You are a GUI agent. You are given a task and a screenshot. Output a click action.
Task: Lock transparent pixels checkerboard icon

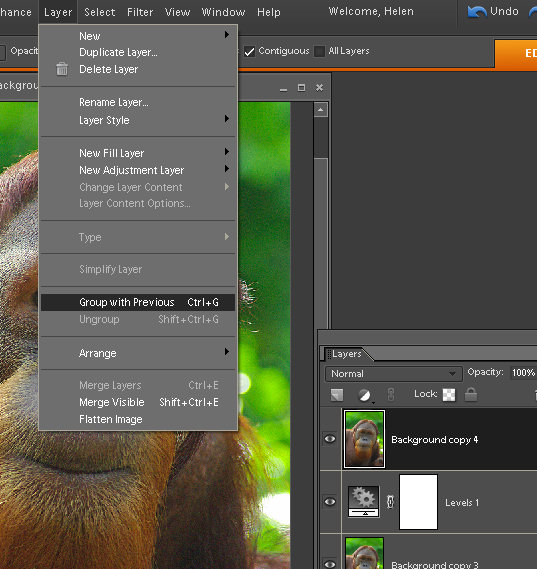(x=449, y=395)
